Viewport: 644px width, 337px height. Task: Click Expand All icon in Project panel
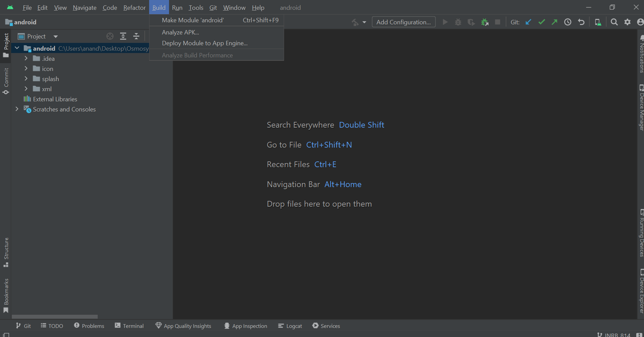123,36
